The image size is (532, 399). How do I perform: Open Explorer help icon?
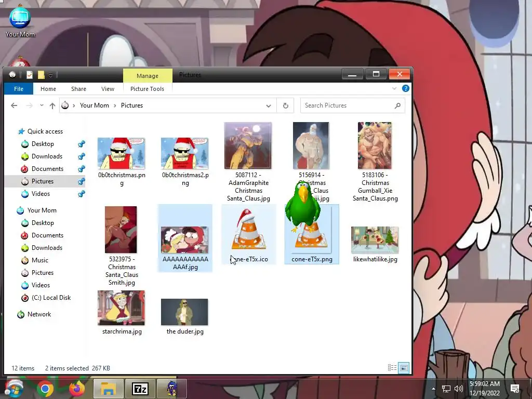pos(405,88)
